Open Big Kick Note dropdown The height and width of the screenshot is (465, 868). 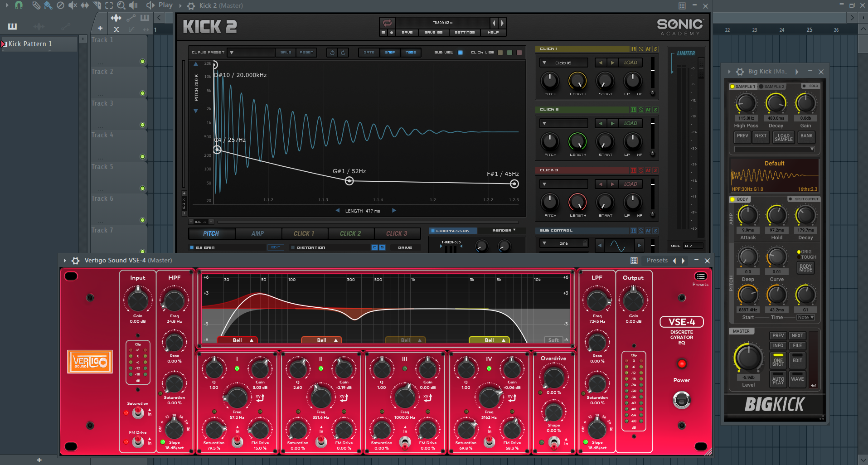click(x=806, y=318)
